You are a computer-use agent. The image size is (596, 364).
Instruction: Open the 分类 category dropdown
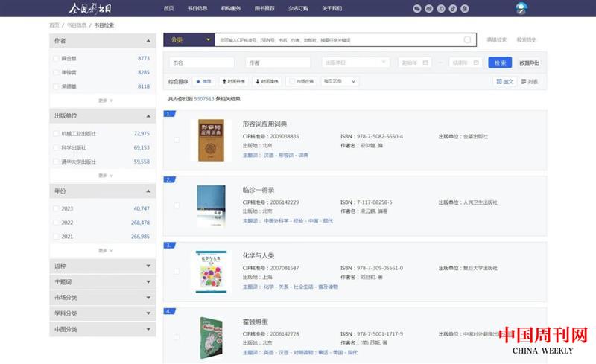188,39
